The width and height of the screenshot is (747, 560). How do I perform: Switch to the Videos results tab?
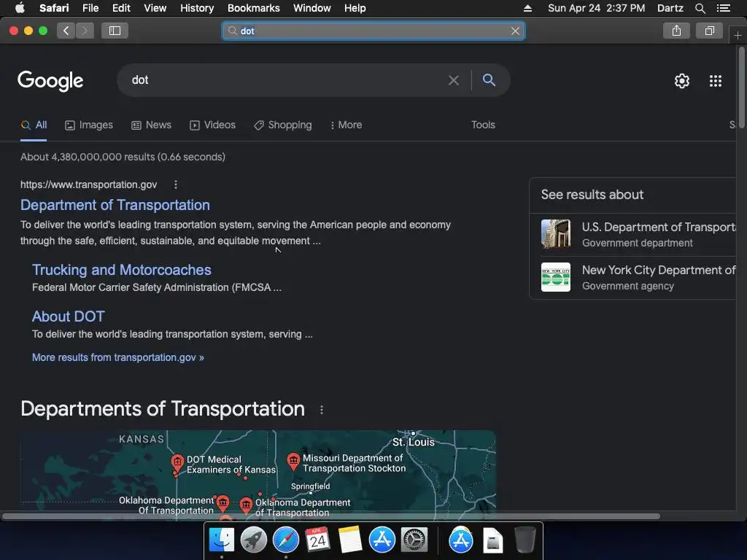212,125
